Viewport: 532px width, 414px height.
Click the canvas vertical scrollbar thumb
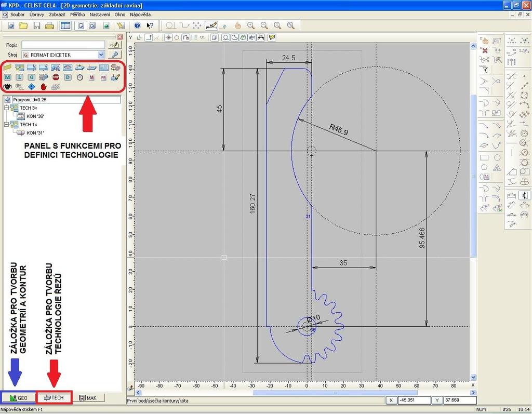click(x=473, y=177)
